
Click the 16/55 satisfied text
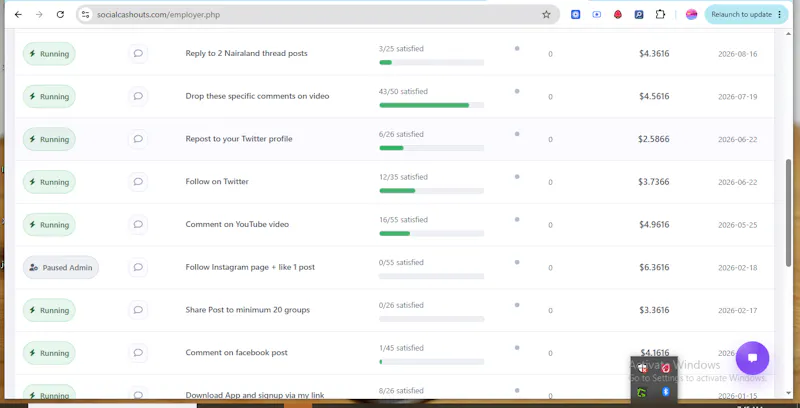[x=403, y=220]
